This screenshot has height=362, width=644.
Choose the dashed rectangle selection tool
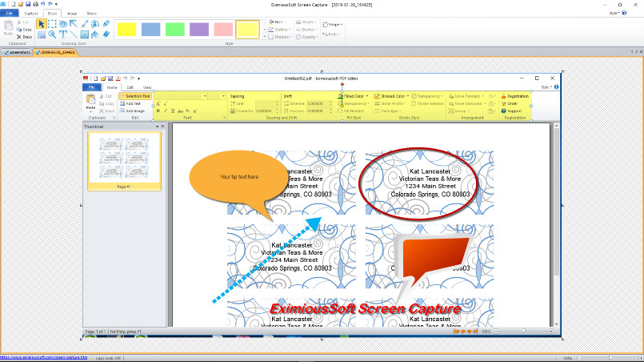point(52,24)
